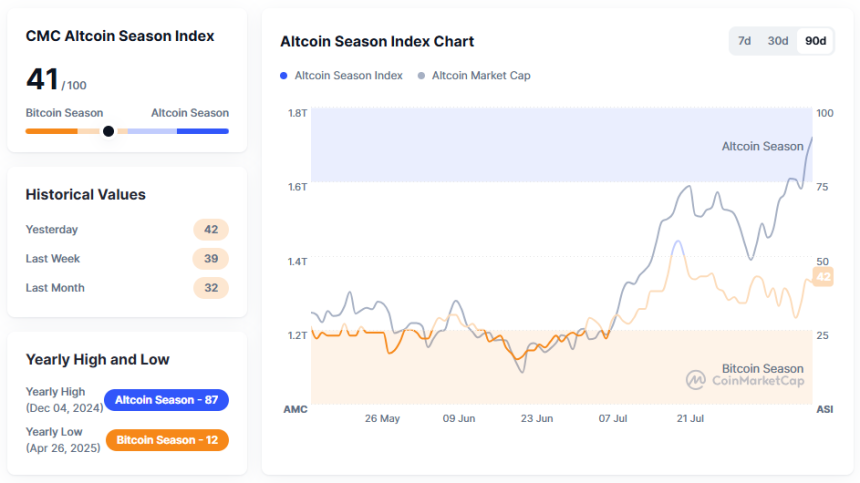Switch chart range to 7d

(744, 42)
